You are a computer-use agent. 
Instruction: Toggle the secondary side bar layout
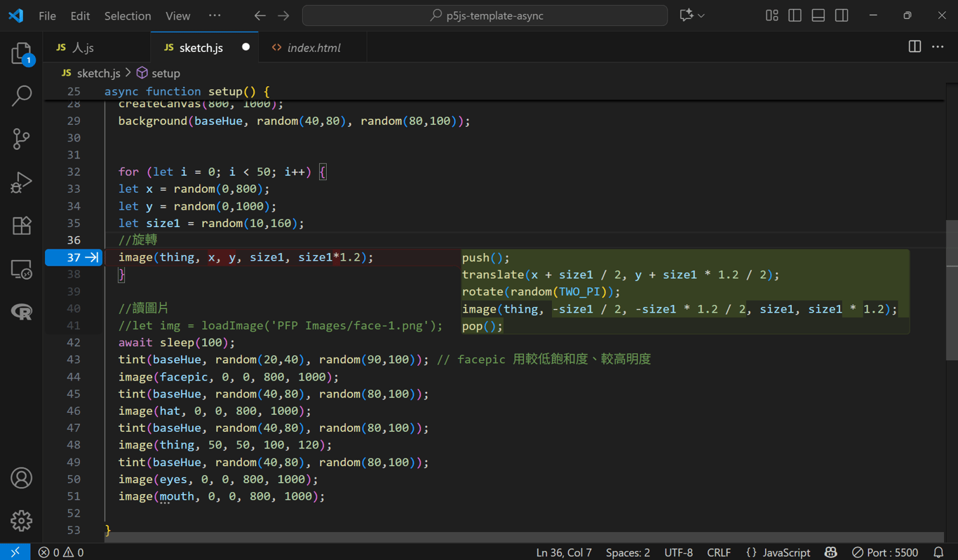pyautogui.click(x=842, y=15)
